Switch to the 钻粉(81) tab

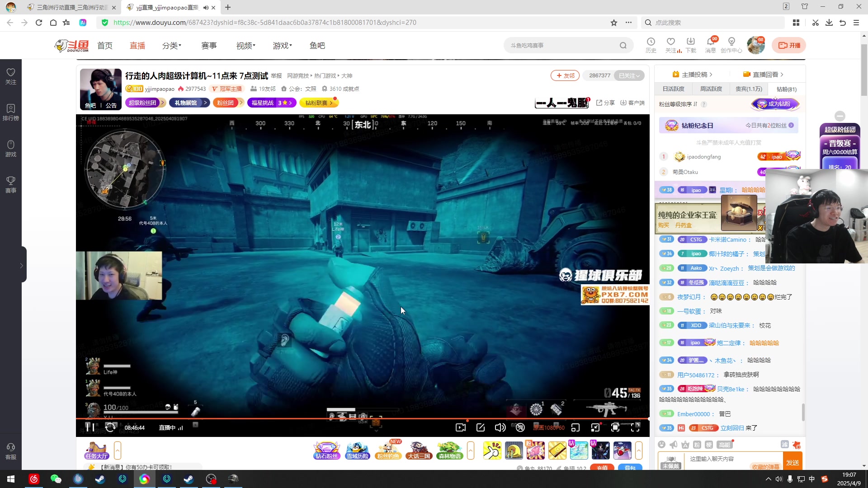click(x=787, y=89)
